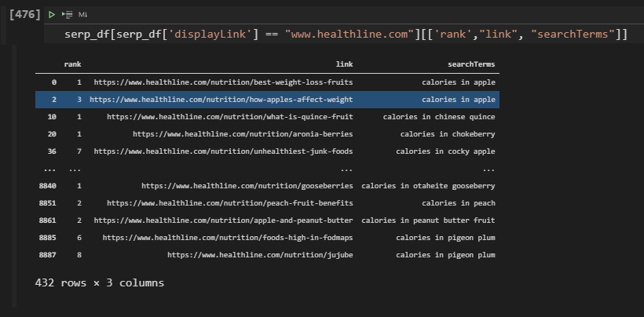This screenshot has height=317, width=644.
Task: Run cell 476 with the play icon
Action: click(52, 15)
